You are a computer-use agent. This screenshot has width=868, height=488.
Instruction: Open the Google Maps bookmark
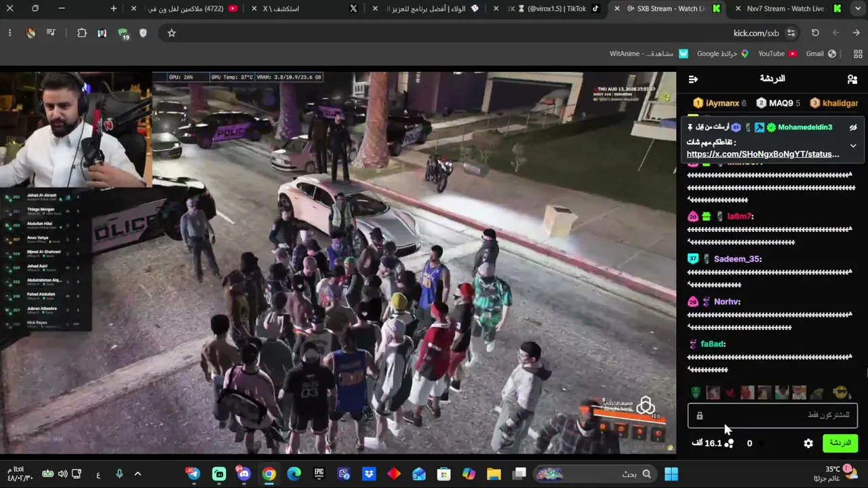point(722,54)
